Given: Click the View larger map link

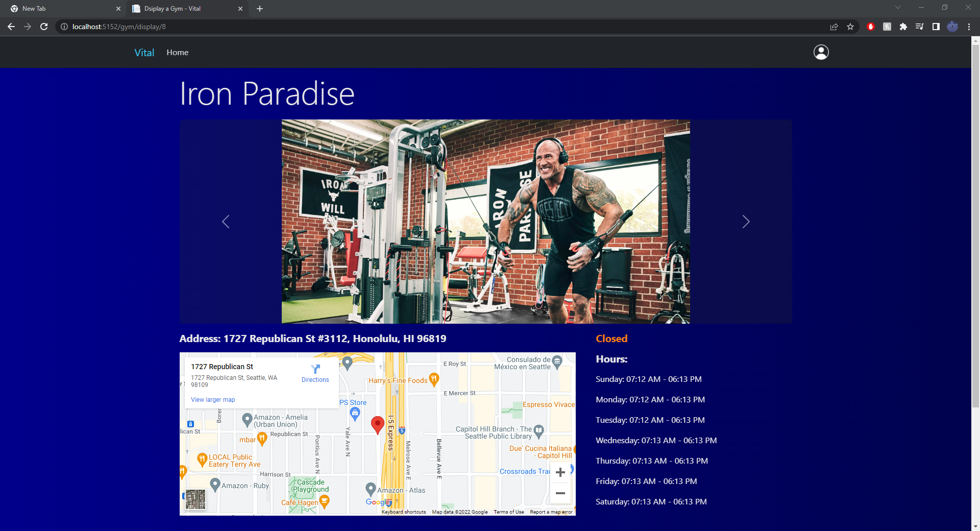Looking at the screenshot, I should coord(212,399).
